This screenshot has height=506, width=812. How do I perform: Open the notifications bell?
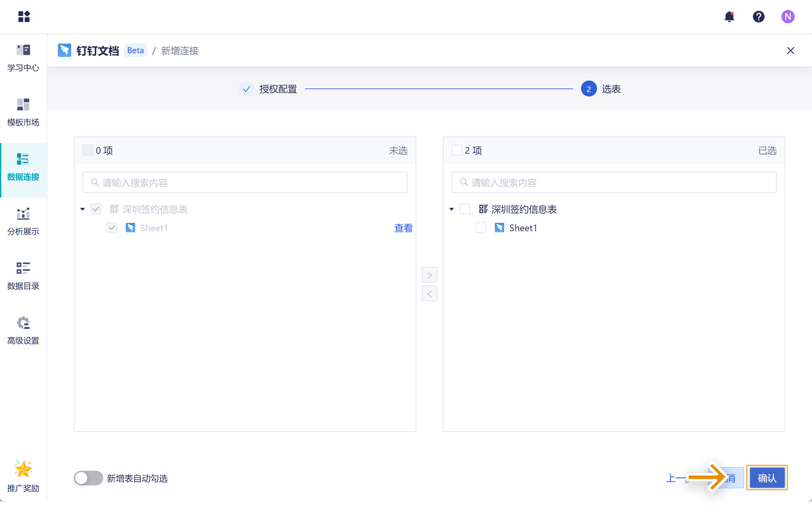[x=729, y=16]
